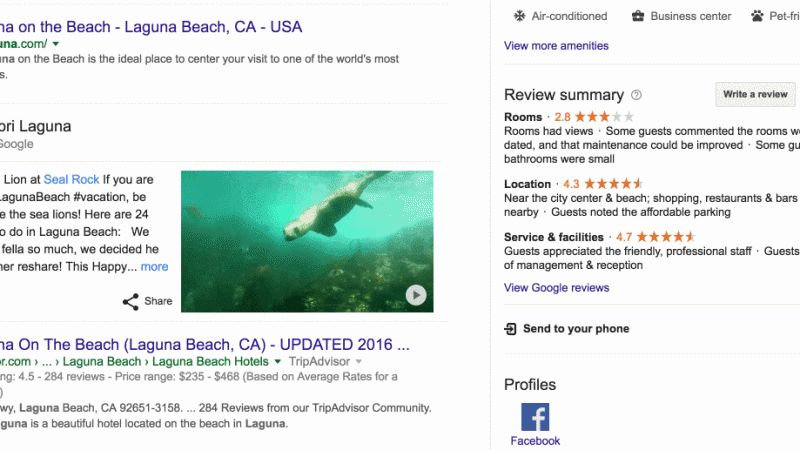Click the Air-conditioned snowflake icon
Viewport: 800px width, 450px height.
pos(519,16)
